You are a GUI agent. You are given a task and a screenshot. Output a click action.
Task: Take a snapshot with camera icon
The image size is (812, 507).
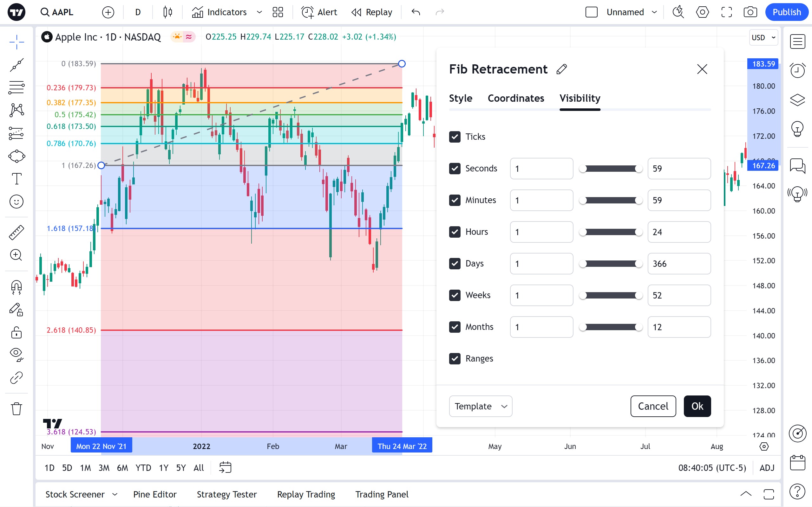coord(750,12)
